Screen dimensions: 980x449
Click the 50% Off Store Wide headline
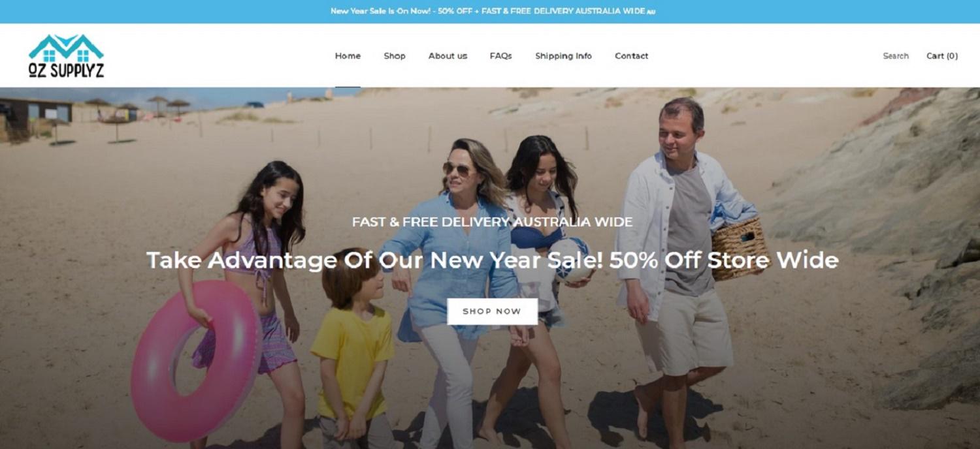492,260
